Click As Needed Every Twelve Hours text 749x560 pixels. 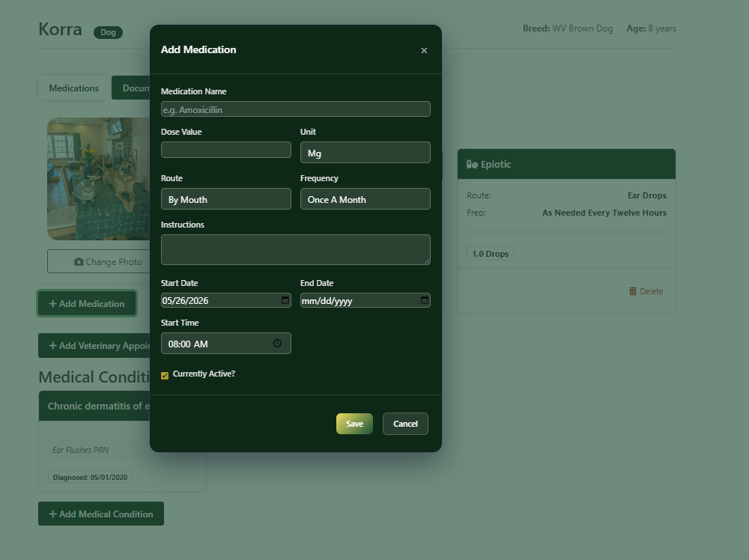[604, 213]
